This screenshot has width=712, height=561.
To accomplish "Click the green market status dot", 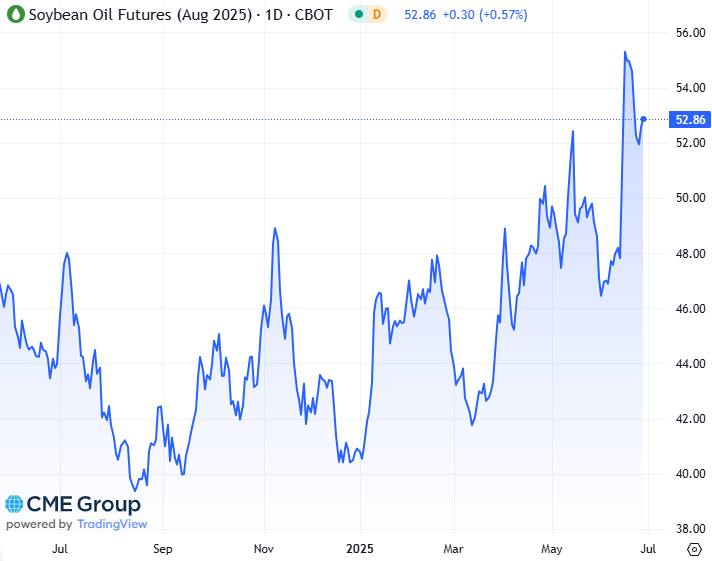I will (359, 15).
